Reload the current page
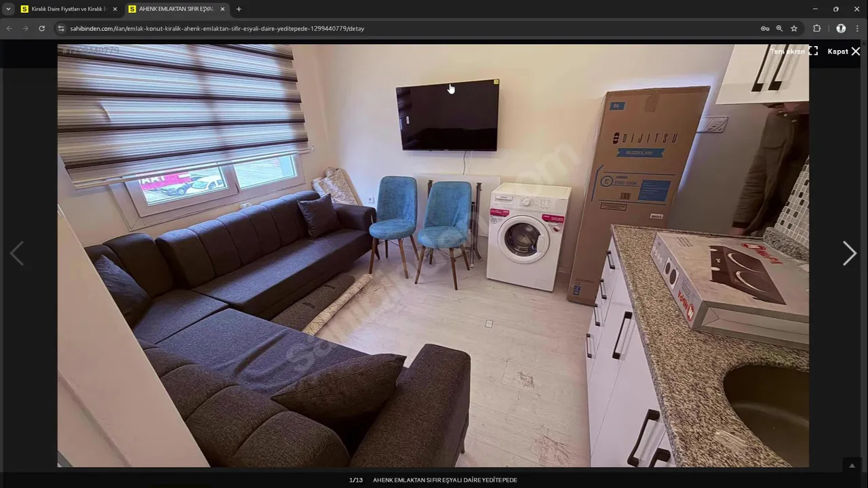868x488 pixels. (x=41, y=28)
